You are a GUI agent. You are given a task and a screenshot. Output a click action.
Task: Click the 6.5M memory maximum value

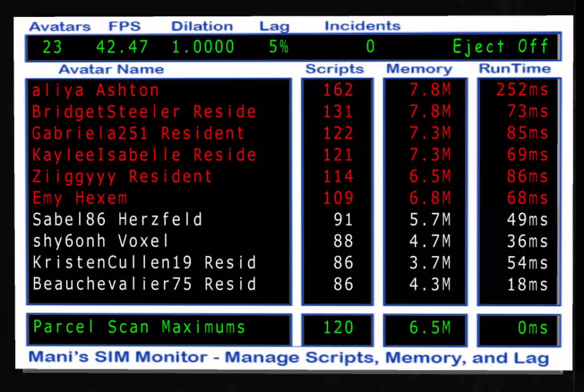click(430, 328)
